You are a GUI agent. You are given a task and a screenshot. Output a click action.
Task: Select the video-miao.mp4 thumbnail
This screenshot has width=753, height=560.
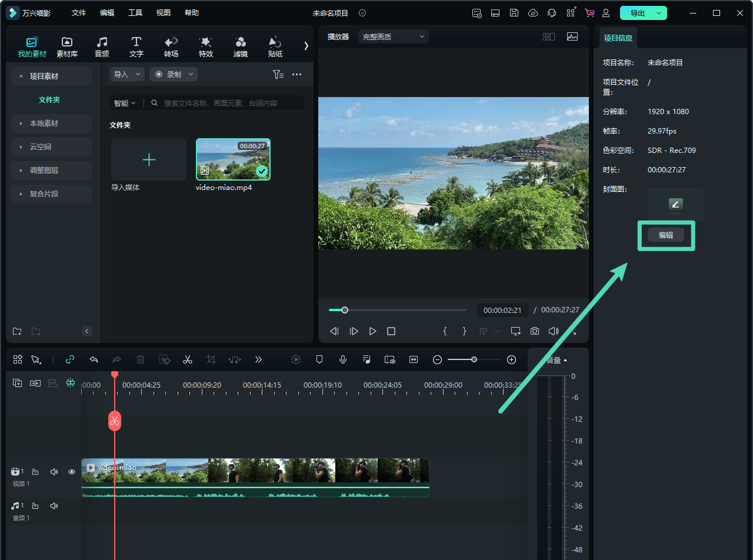pyautogui.click(x=233, y=159)
